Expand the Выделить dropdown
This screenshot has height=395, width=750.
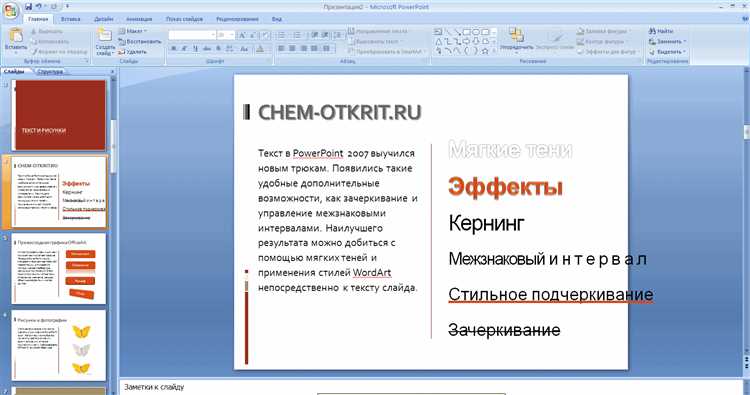tap(668, 52)
